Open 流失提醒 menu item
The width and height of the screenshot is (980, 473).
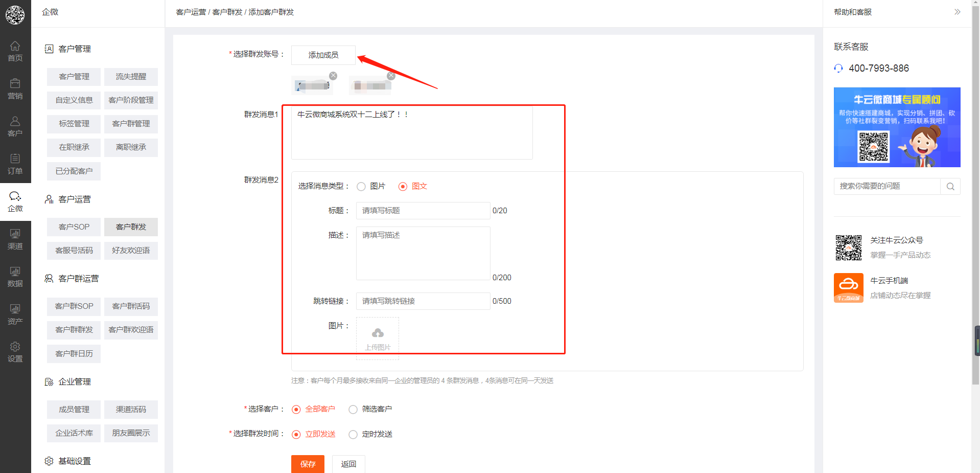pyautogui.click(x=131, y=77)
